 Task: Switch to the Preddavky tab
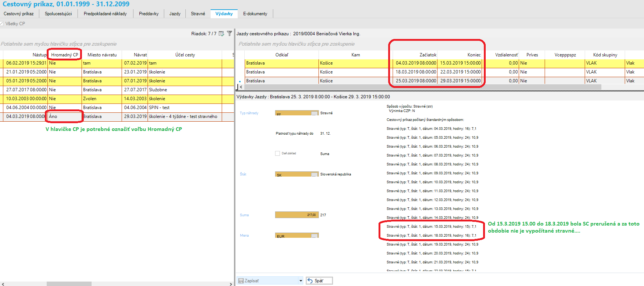pyautogui.click(x=149, y=14)
